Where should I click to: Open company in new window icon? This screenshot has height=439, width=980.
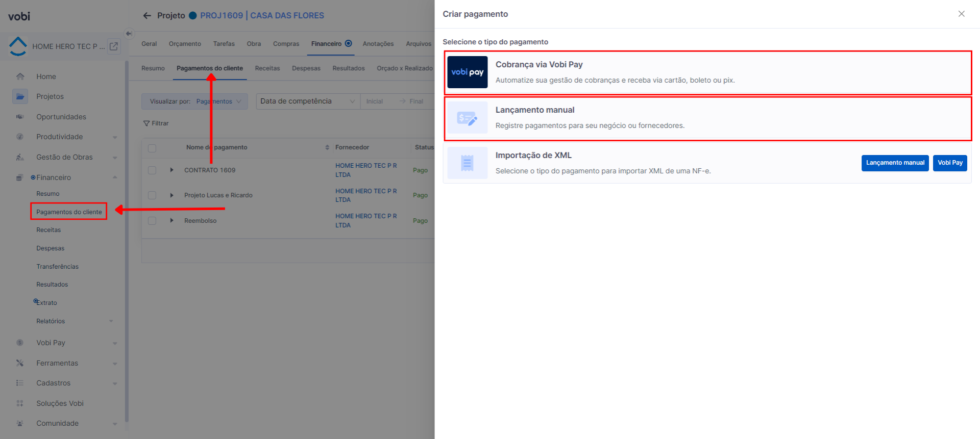114,46
